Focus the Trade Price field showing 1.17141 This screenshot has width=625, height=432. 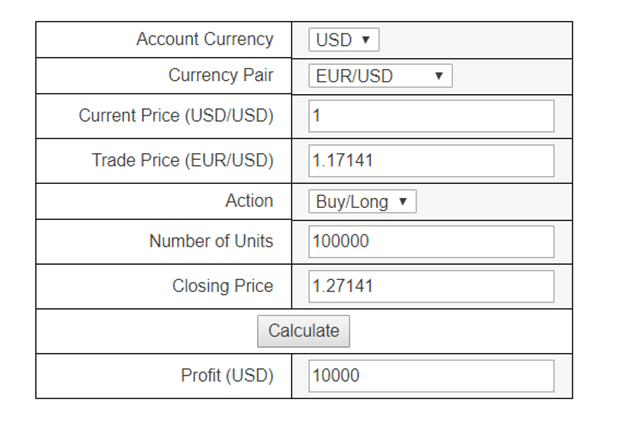pos(431,161)
